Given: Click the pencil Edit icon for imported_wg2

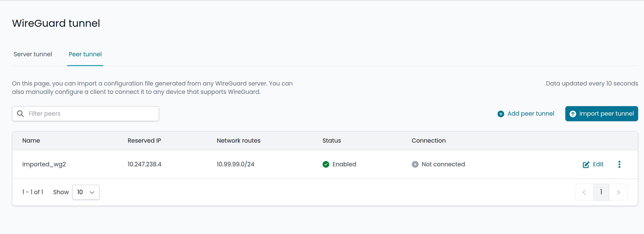Looking at the screenshot, I should [586, 165].
